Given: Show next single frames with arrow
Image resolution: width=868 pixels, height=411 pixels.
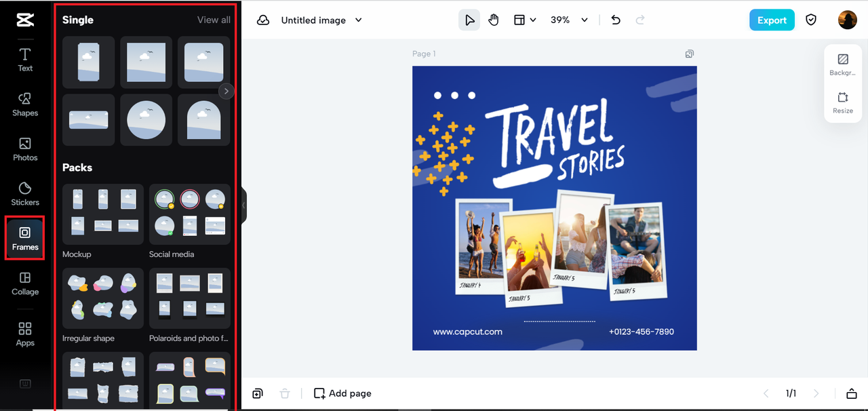Looking at the screenshot, I should 226,91.
